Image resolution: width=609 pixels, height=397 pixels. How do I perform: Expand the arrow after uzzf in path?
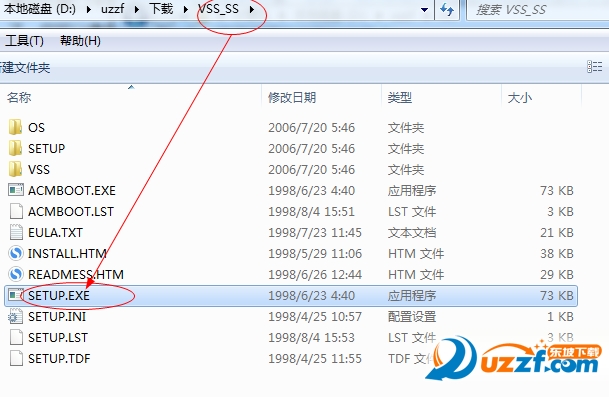(x=137, y=9)
